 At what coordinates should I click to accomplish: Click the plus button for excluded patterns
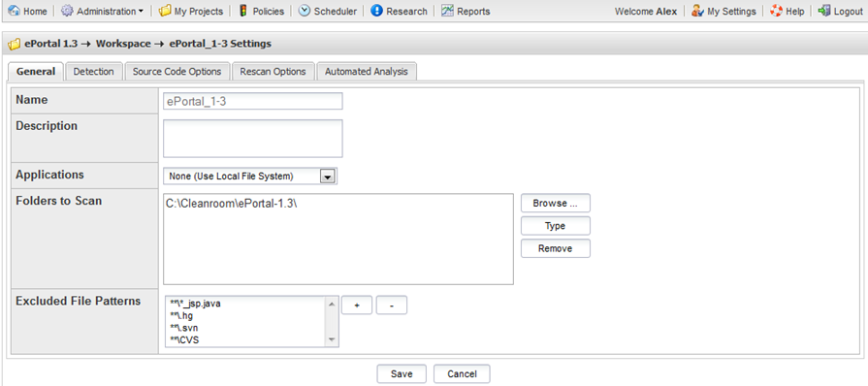click(357, 306)
